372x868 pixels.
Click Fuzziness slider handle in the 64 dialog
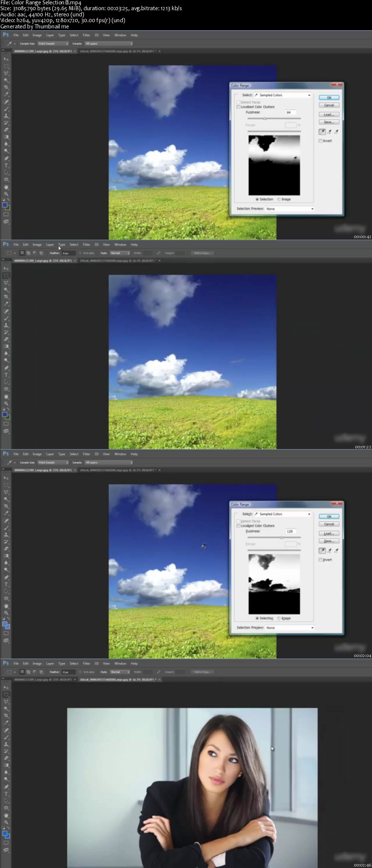click(x=264, y=119)
